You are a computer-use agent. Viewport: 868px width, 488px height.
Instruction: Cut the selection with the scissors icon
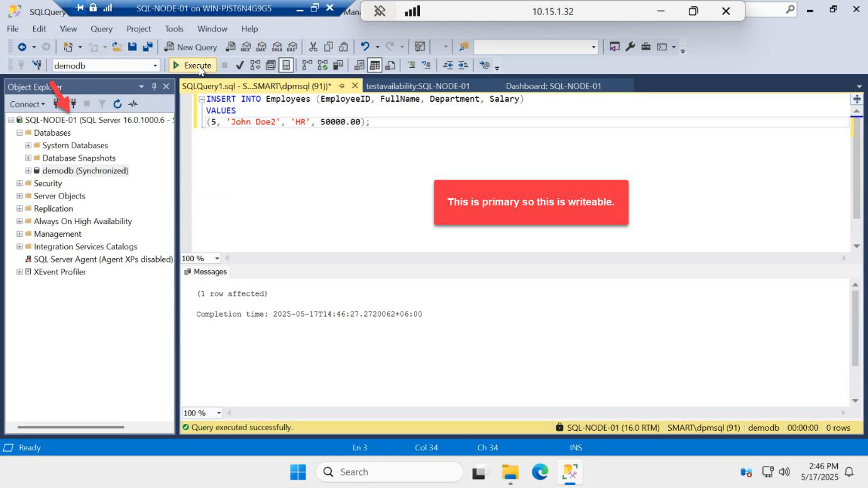tap(313, 47)
